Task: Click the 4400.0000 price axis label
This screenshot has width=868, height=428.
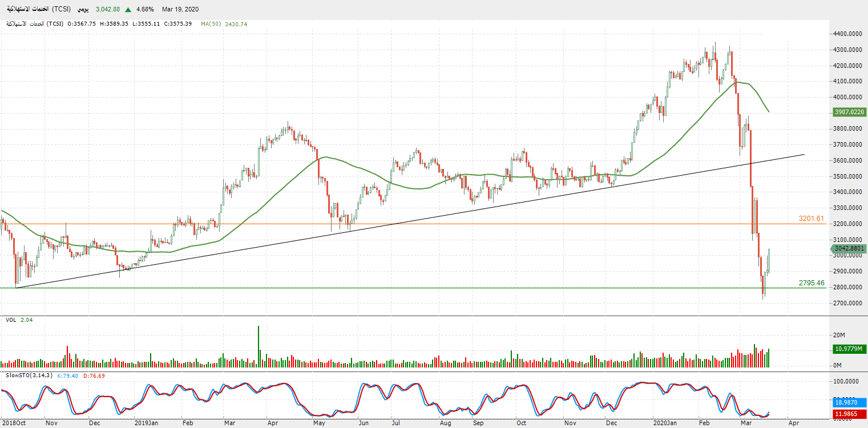Action: coord(847,34)
